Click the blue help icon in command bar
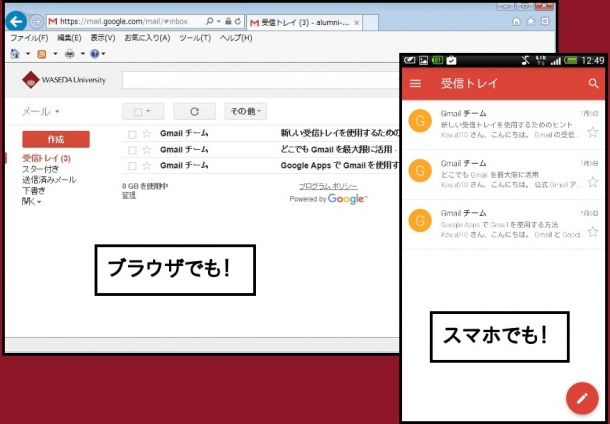 pos(95,54)
